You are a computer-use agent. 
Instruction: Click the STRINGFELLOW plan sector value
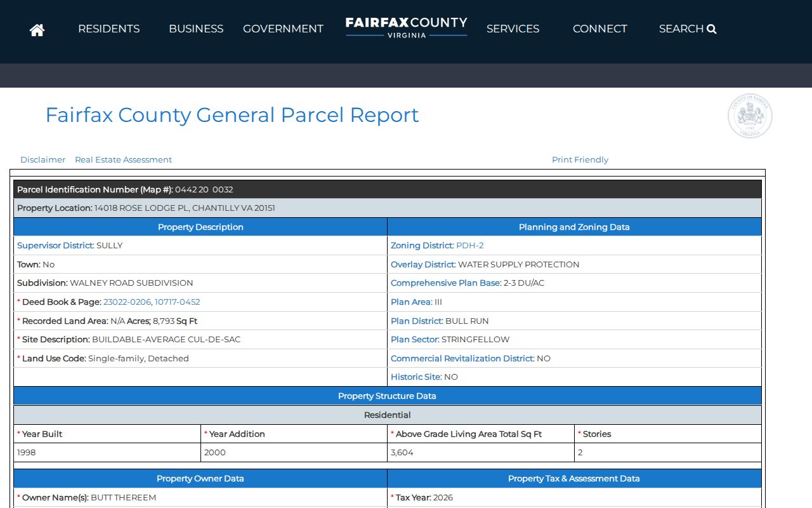point(475,340)
